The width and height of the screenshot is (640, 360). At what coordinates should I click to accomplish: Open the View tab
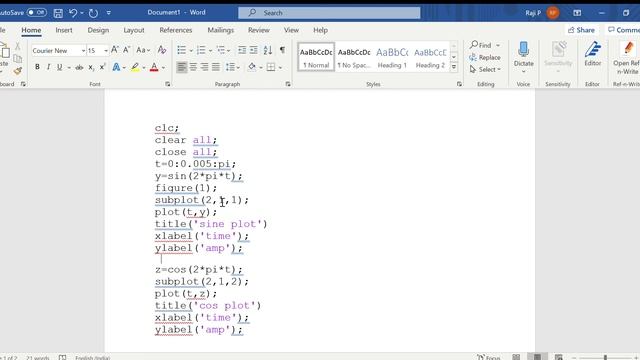tap(291, 30)
